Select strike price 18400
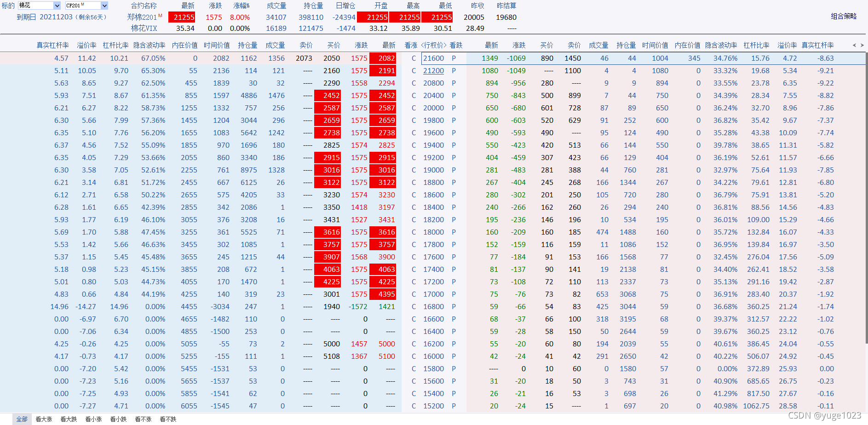This screenshot has height=425, width=868. (434, 207)
